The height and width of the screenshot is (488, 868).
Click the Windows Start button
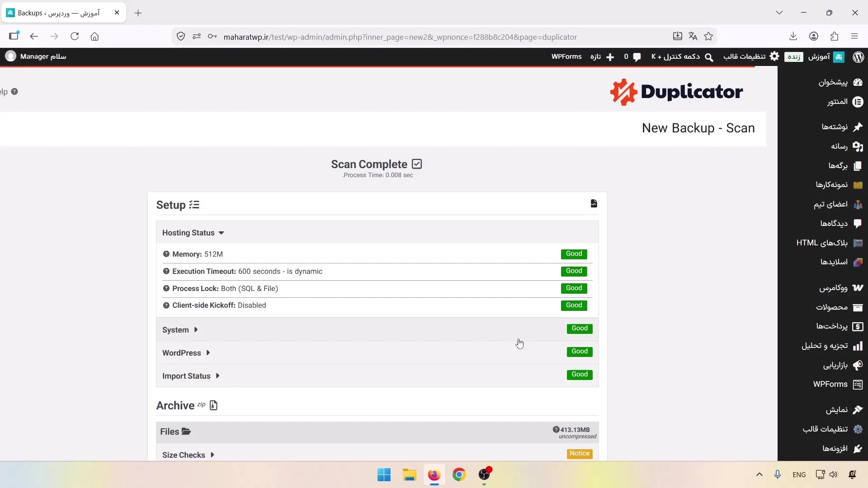(x=384, y=475)
